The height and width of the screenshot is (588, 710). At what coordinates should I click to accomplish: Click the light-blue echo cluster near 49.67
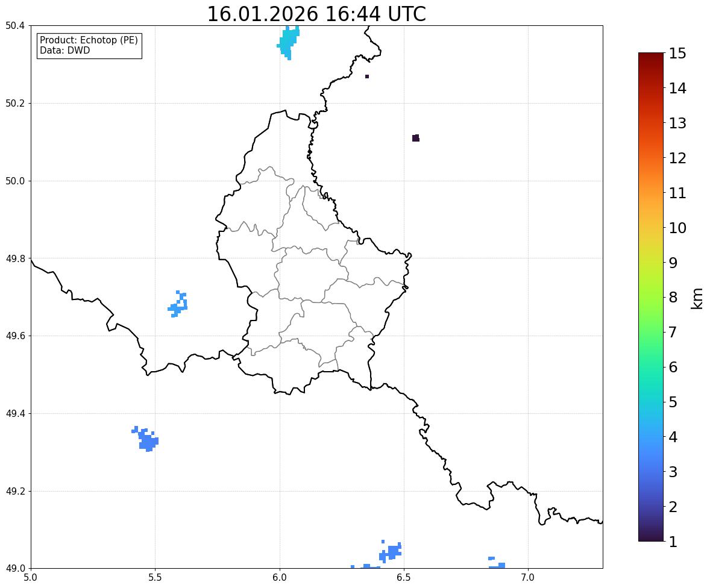[x=178, y=305]
